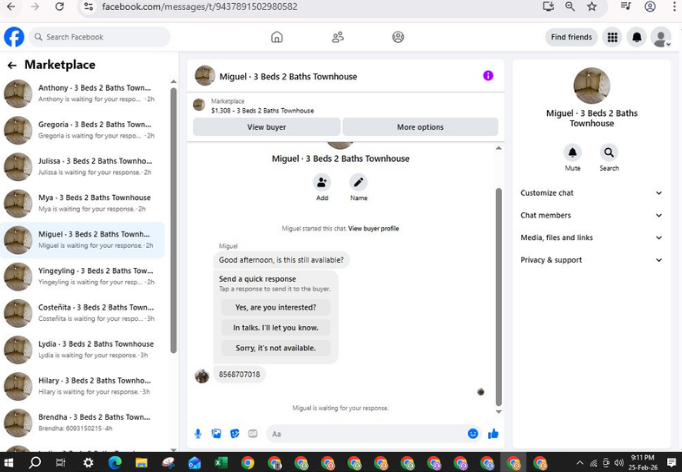Click the listing thumbnail beside $1,308
Screen dimensions: 682x472
click(x=199, y=105)
